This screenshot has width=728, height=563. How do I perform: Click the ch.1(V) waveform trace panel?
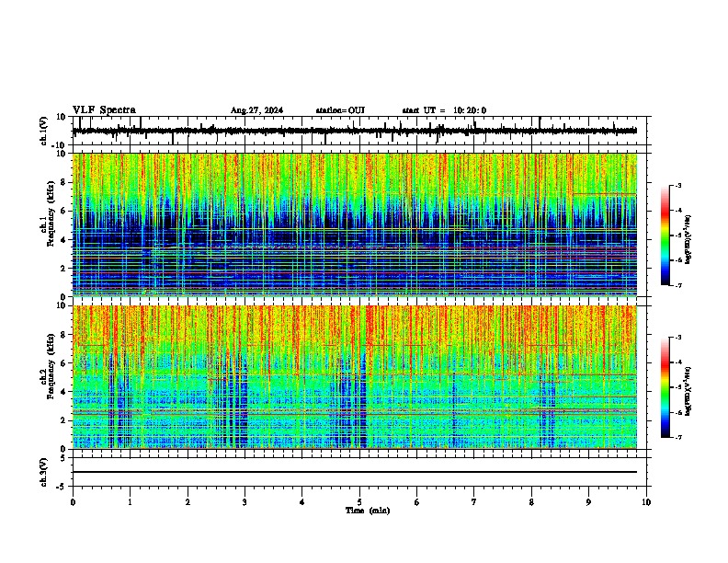[359, 131]
